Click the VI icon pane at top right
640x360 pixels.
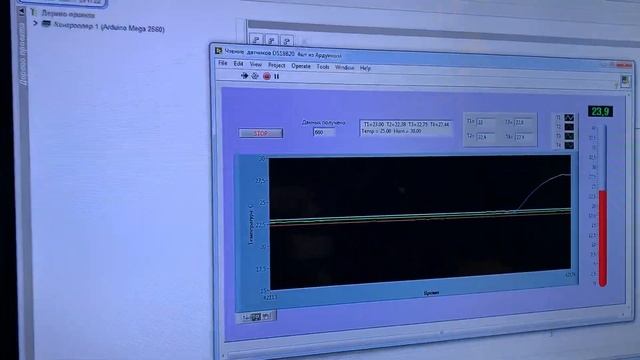pyautogui.click(x=625, y=81)
